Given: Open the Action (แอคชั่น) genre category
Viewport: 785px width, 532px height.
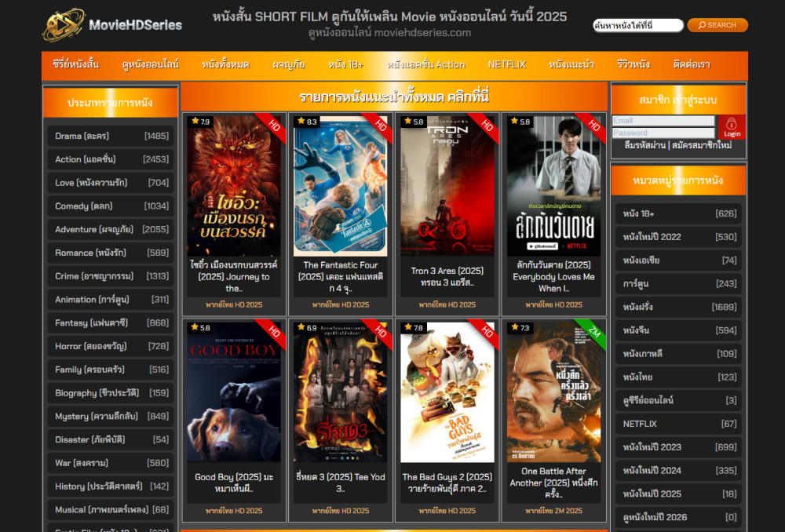Looking at the screenshot, I should click(x=110, y=159).
